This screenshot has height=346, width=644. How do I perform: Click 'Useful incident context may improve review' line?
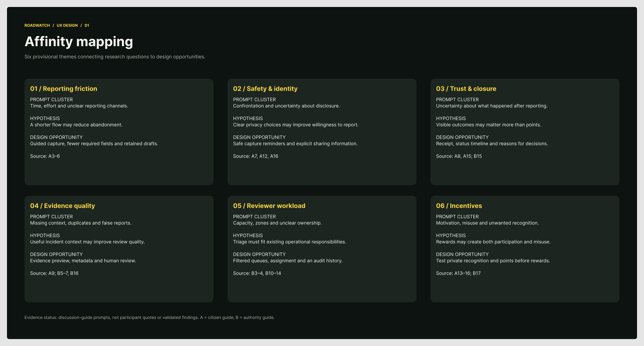(87, 242)
